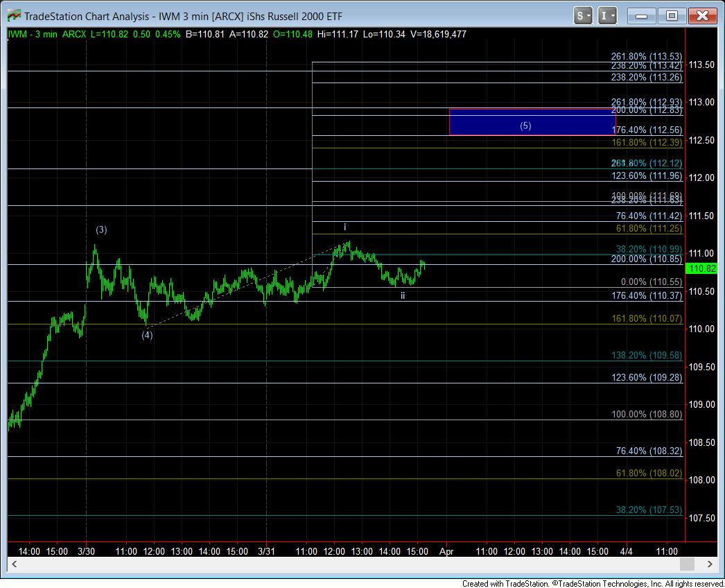Click the 3/31 date on time axis
The height and width of the screenshot is (588, 725).
[266, 551]
